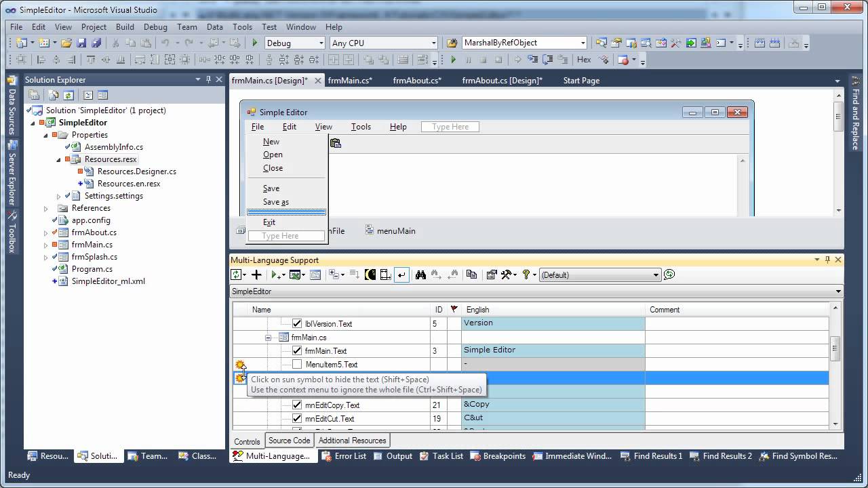Open the Team menu in the menu bar

187,27
